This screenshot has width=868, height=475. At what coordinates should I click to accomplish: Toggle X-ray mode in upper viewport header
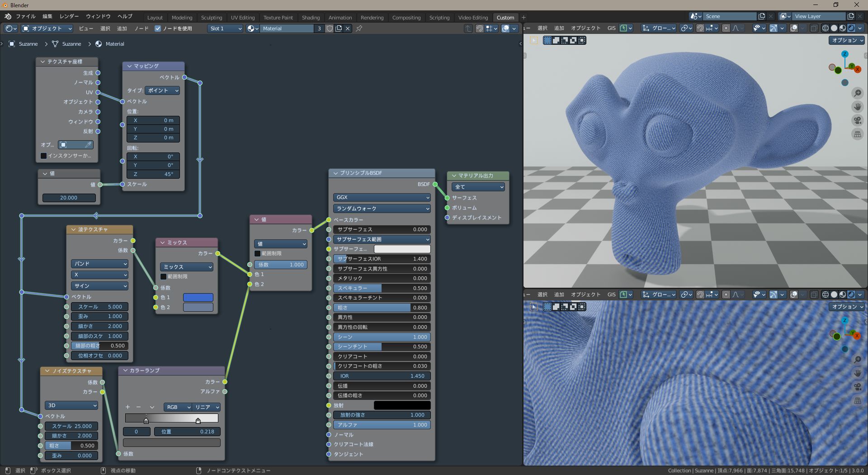click(814, 28)
